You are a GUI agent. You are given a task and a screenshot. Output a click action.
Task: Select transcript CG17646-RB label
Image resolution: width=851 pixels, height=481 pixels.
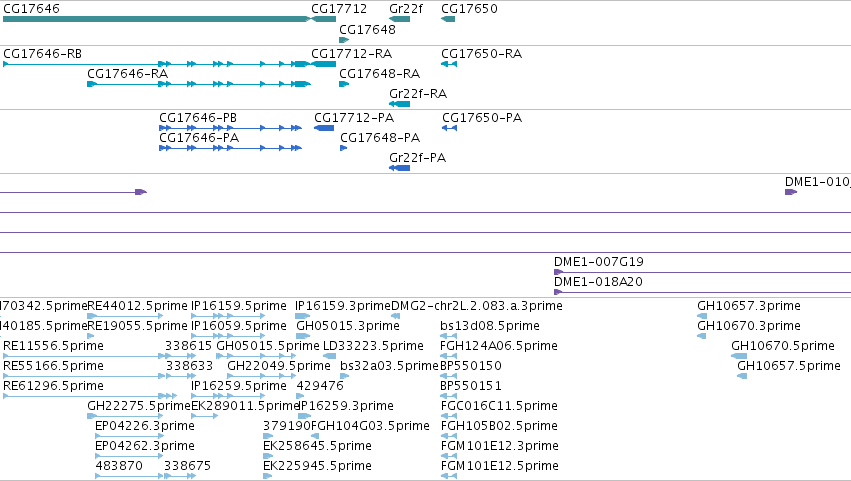[x=42, y=54]
